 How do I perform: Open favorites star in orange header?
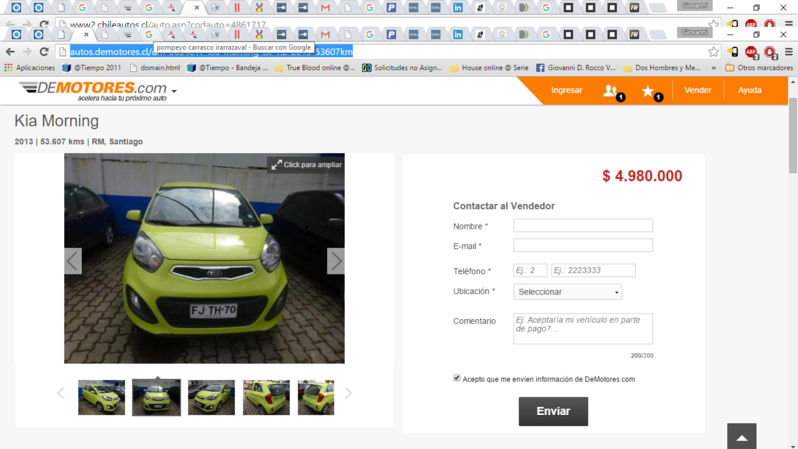coord(648,91)
